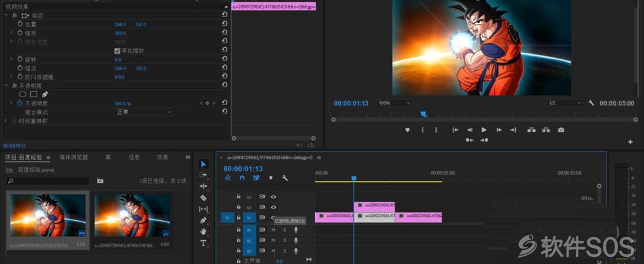This screenshot has width=644, height=264.
Task: Show overflow panel tabs chevron
Action: 187,157
